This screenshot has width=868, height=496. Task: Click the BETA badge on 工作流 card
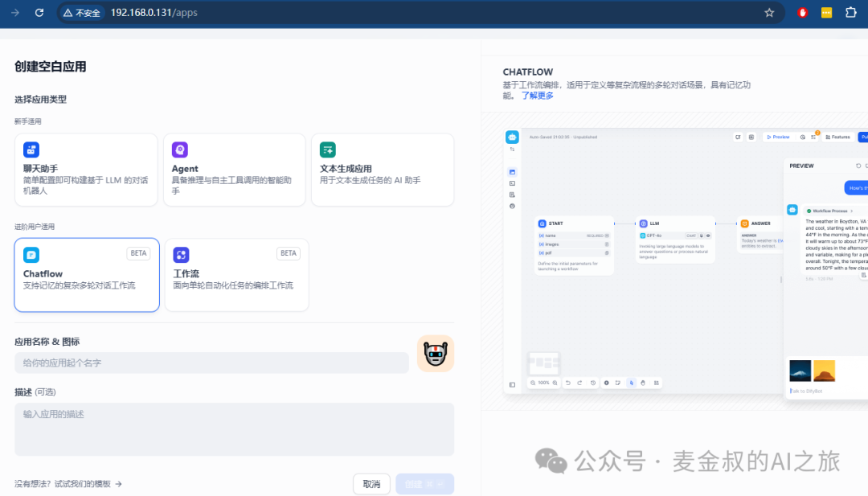(x=289, y=253)
